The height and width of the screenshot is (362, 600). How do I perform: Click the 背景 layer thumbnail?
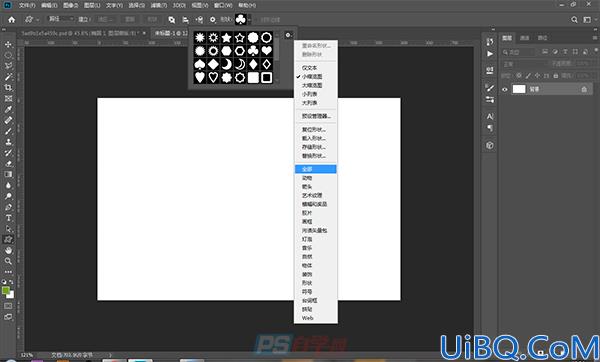click(519, 89)
